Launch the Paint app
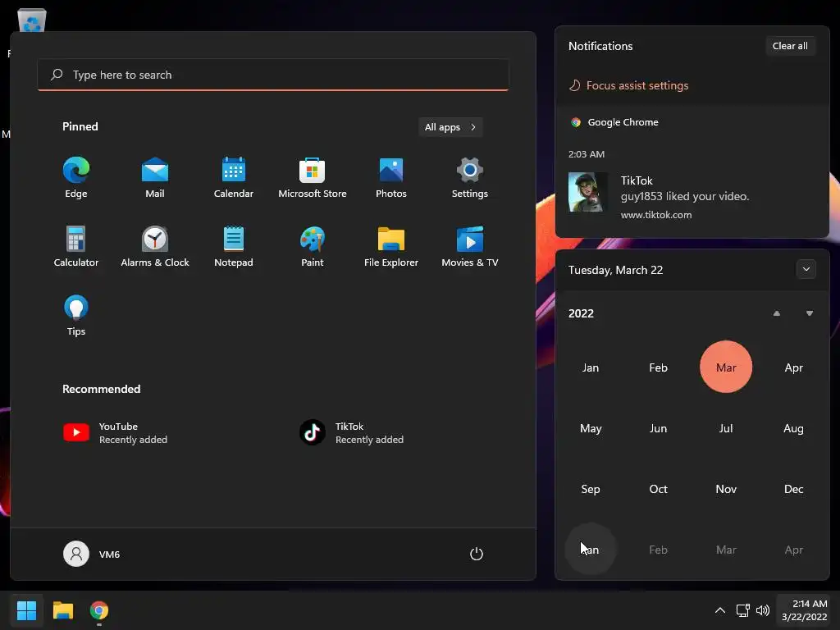 (313, 247)
